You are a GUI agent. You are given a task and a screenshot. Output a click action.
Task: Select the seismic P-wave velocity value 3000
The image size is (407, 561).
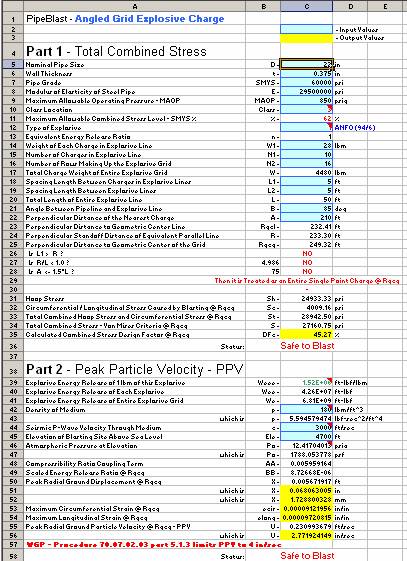[x=307, y=427]
